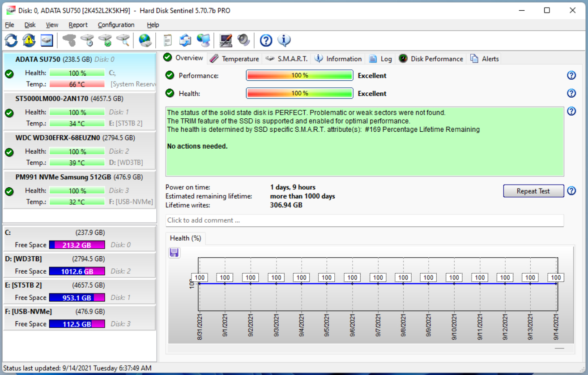Click help icon beside Repeat Test button
The height and width of the screenshot is (375, 588).
571,191
